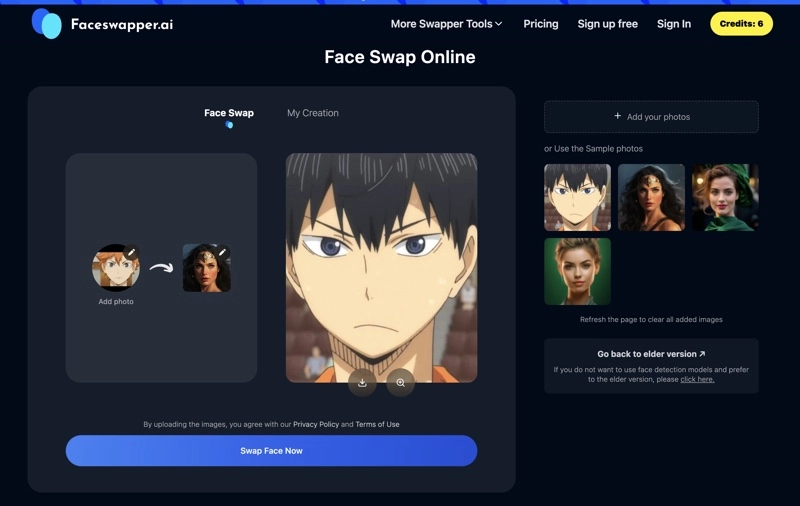Zoom into the result with the magnifier icon
This screenshot has width=800, height=506.
click(x=400, y=382)
